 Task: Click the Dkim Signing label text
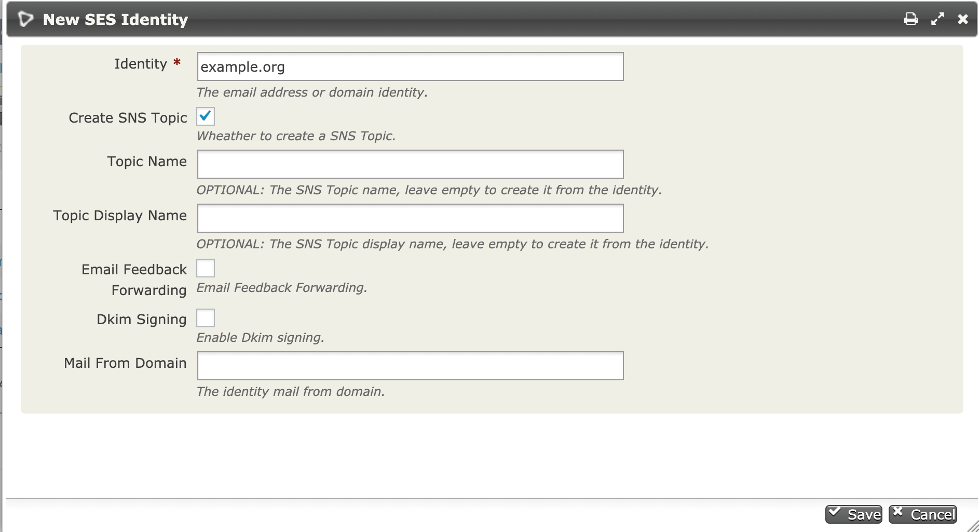[141, 320]
